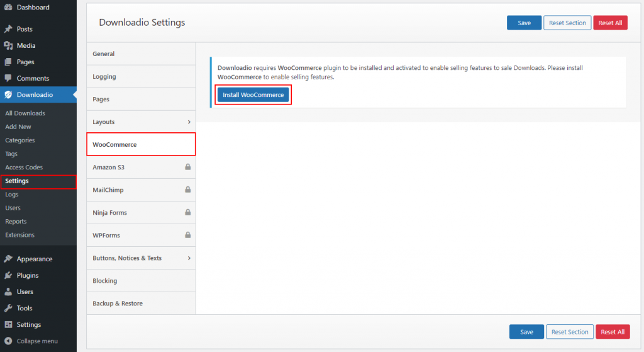Click the lock icon beside Ninja Forms
This screenshot has width=644, height=352.
[x=187, y=212]
